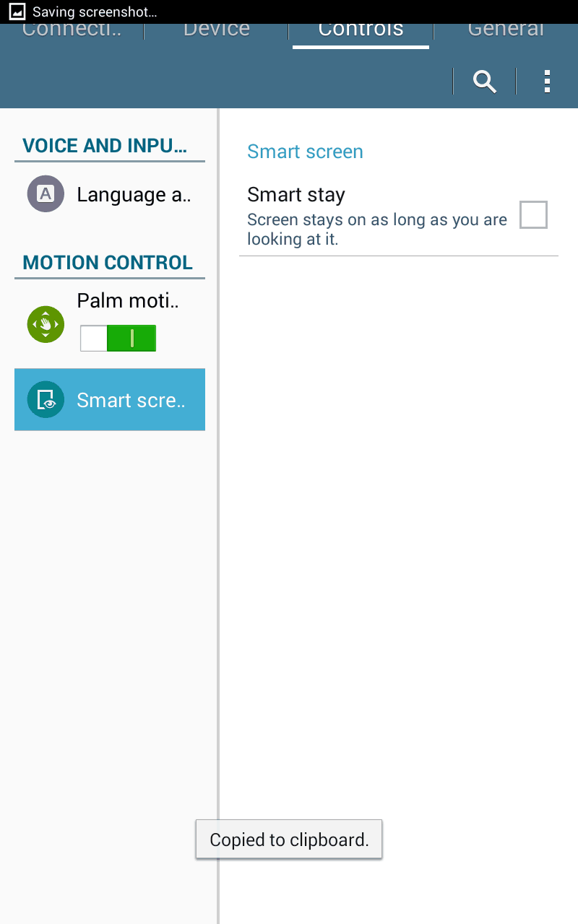The image size is (578, 924).
Task: Open the Palm motion settings entry
Action: (128, 301)
